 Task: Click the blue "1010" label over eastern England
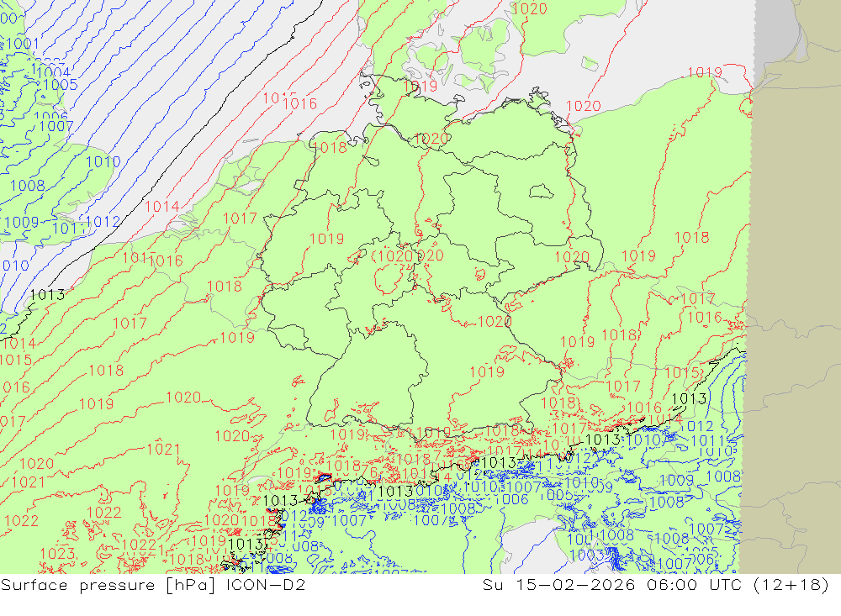tap(103, 161)
